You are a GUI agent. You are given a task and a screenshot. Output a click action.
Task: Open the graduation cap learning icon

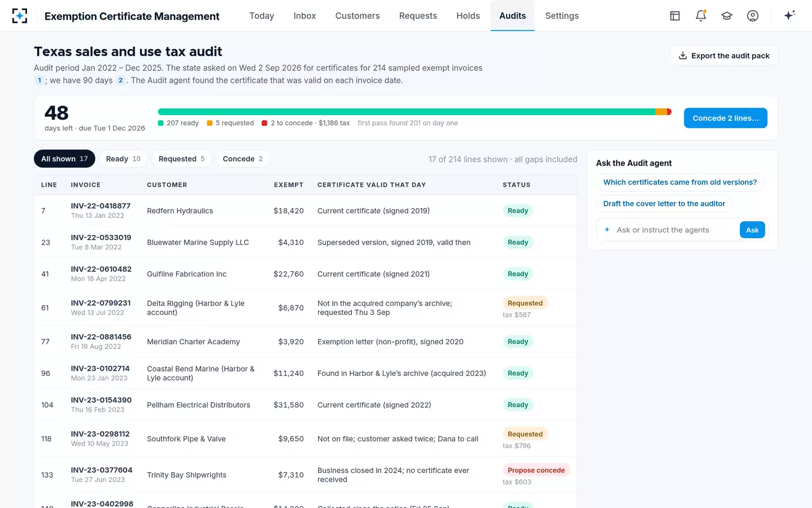tap(727, 16)
